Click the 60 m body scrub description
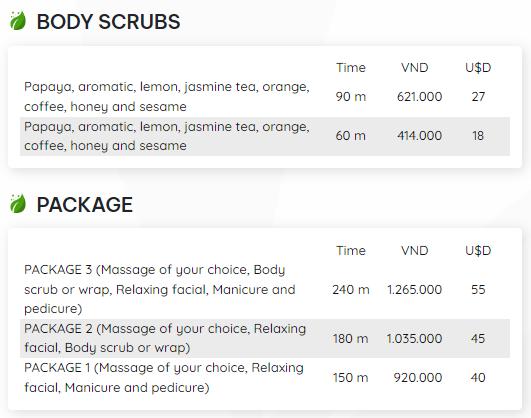The width and height of the screenshot is (531, 418). point(167,136)
